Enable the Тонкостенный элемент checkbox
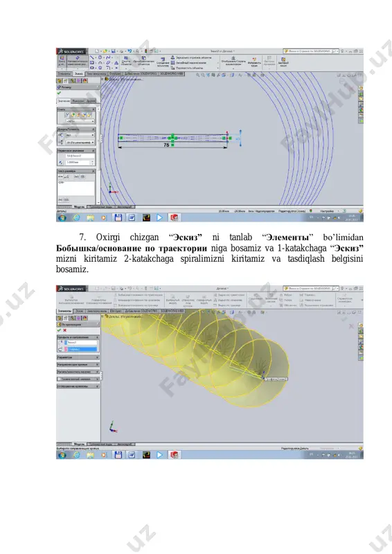This screenshot has height=554, width=392. click(60, 379)
